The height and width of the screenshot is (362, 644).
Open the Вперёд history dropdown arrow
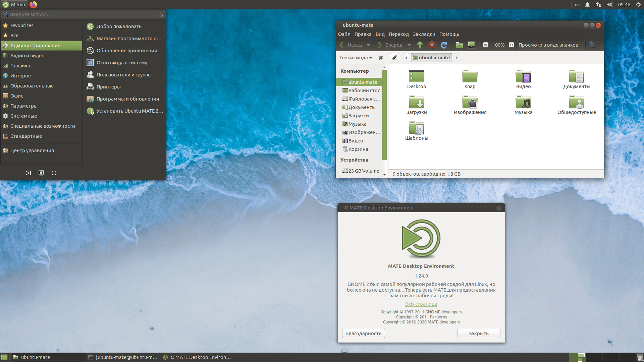pos(409,45)
